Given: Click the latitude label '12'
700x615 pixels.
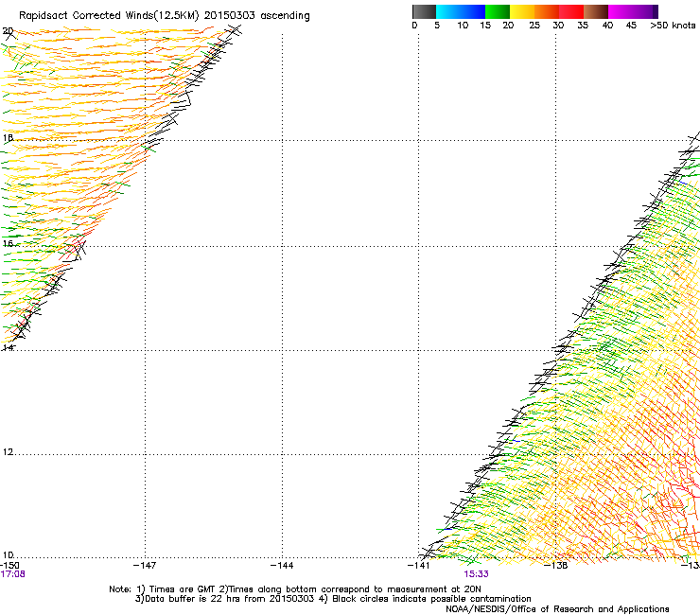Looking at the screenshot, I should pyautogui.click(x=8, y=452).
